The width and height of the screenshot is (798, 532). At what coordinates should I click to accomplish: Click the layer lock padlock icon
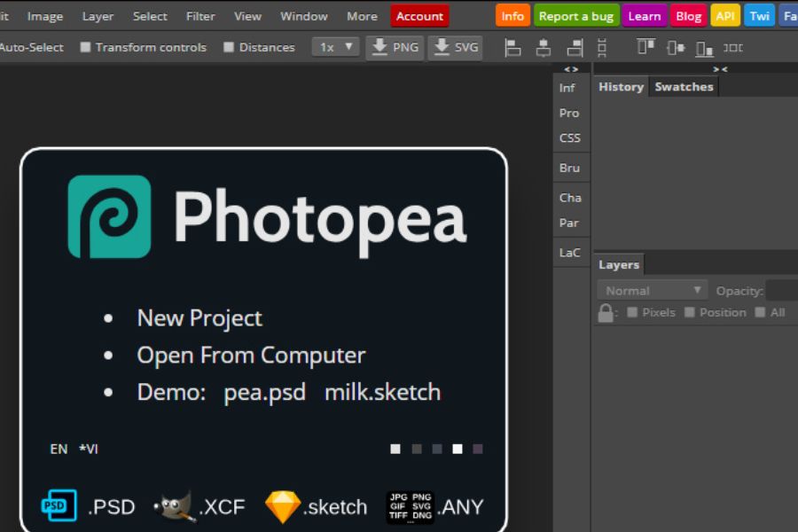pyautogui.click(x=606, y=313)
